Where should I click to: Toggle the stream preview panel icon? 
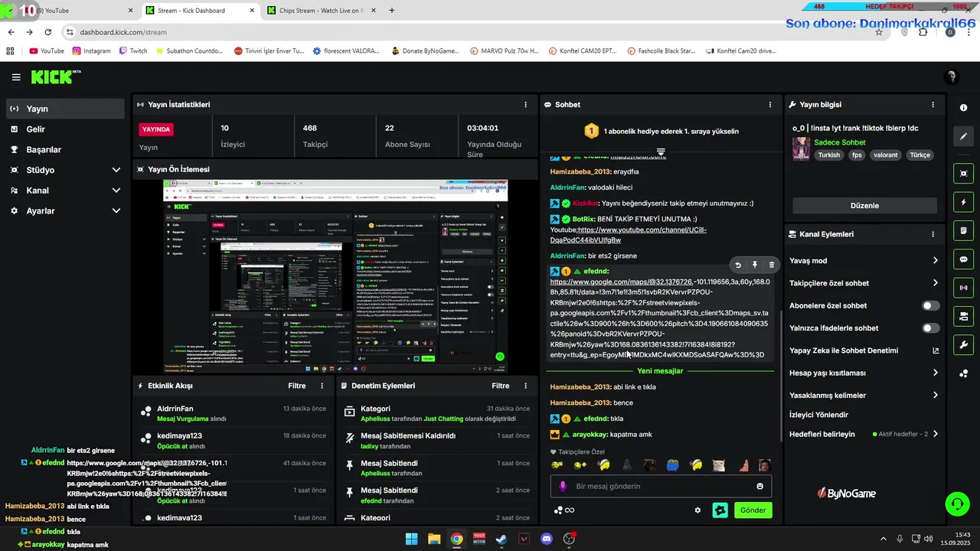964,173
